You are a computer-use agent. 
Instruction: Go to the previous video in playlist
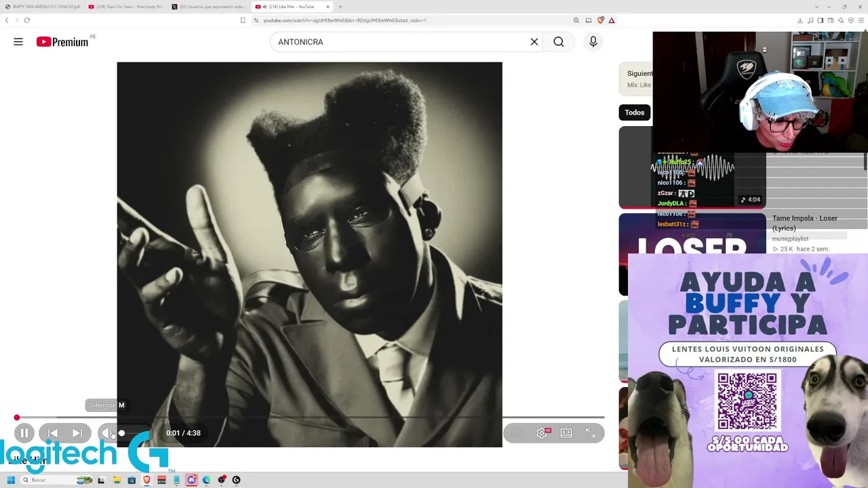[x=52, y=433]
